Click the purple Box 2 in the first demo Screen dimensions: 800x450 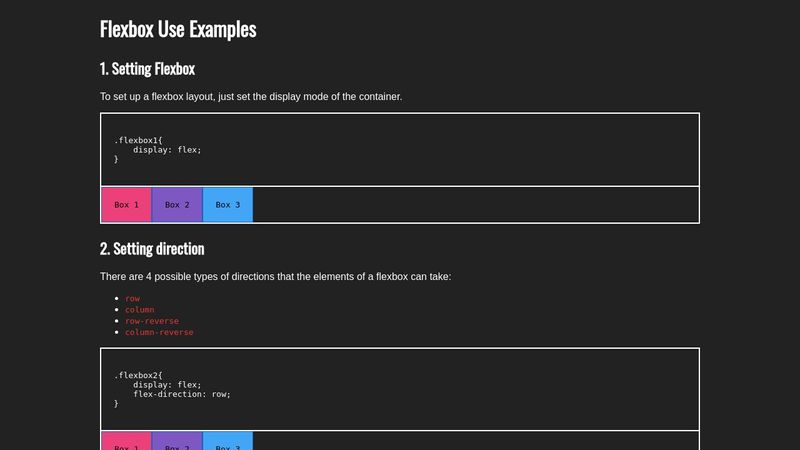pyautogui.click(x=177, y=205)
